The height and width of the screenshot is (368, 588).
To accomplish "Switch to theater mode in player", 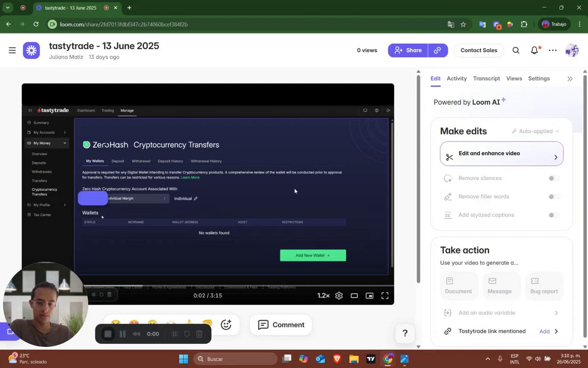I will [354, 296].
